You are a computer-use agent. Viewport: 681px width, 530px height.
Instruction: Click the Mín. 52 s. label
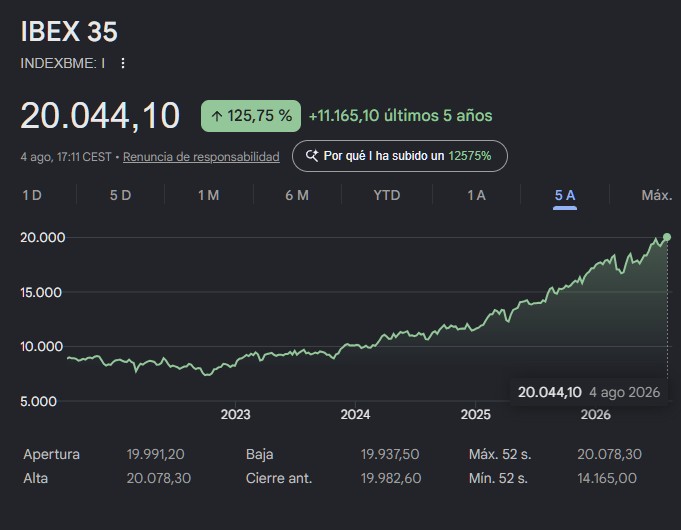point(498,478)
